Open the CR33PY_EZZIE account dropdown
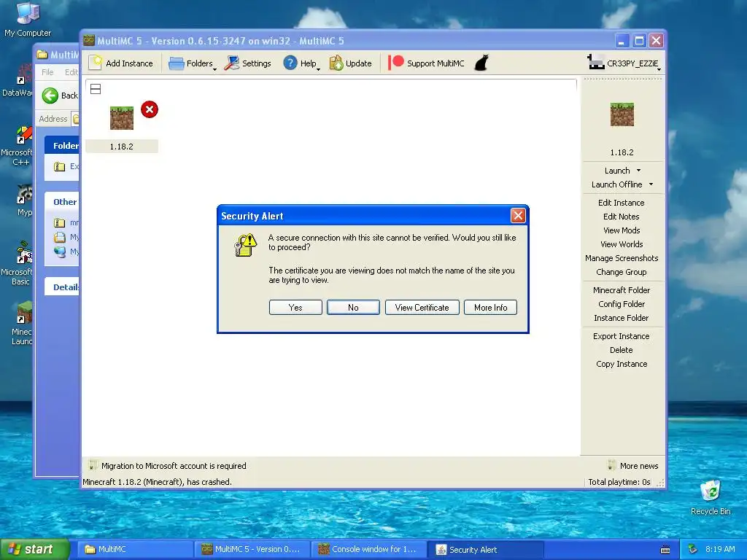Screen dimensions: 747x560 coord(624,63)
